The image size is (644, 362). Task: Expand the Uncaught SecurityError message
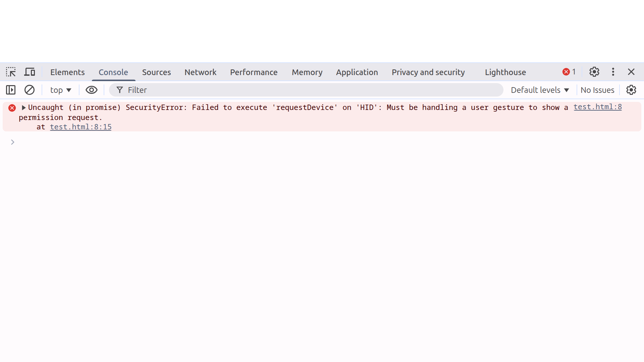(24, 108)
